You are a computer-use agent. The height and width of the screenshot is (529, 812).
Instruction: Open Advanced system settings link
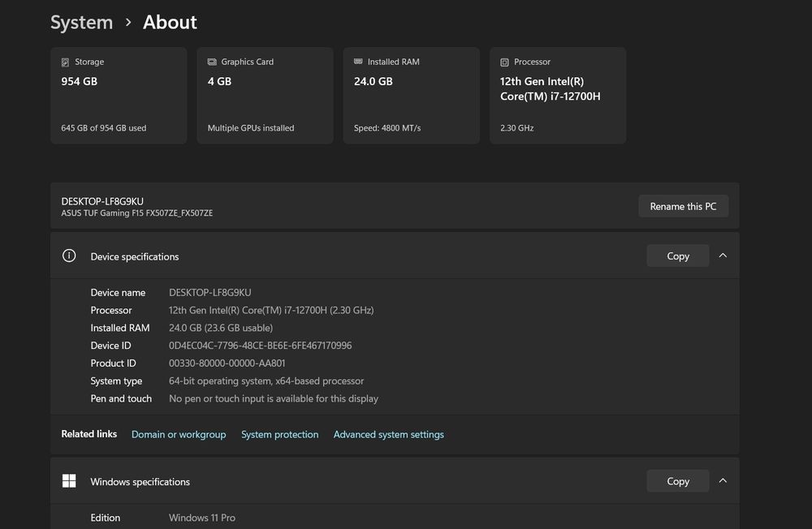coord(388,435)
